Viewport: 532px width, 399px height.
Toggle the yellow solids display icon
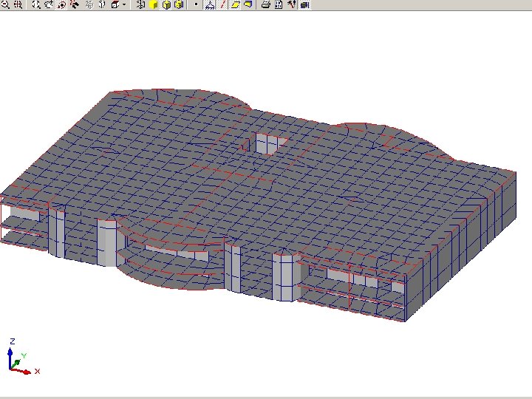[248, 4]
